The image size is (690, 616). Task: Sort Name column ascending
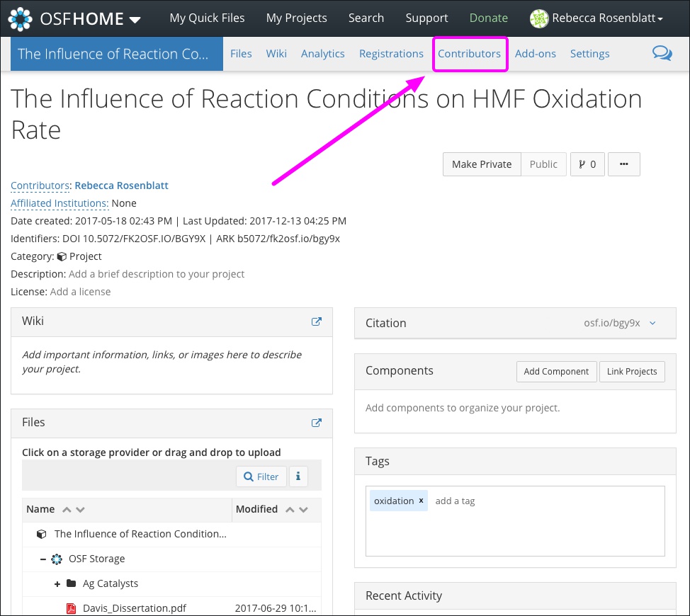67,510
